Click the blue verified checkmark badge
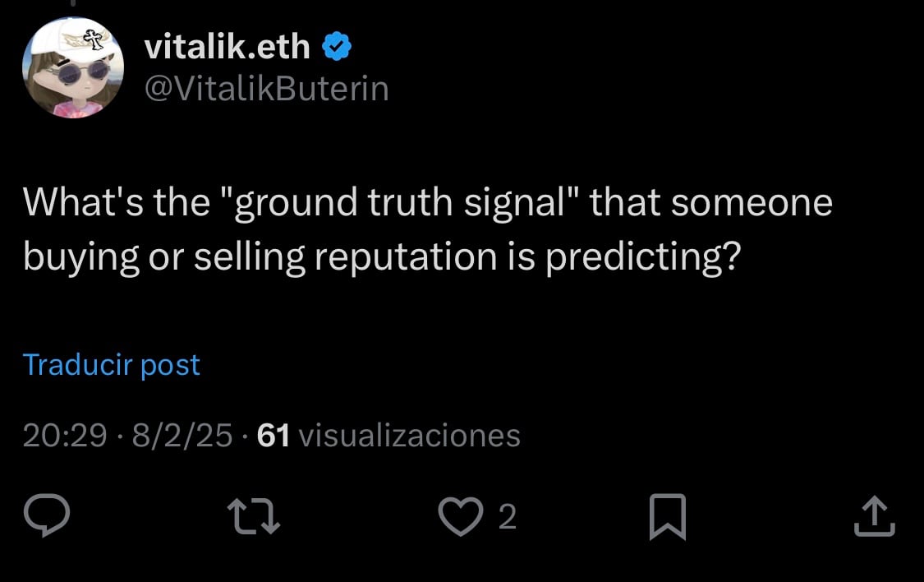Viewport: 924px width, 582px height. pyautogui.click(x=337, y=46)
